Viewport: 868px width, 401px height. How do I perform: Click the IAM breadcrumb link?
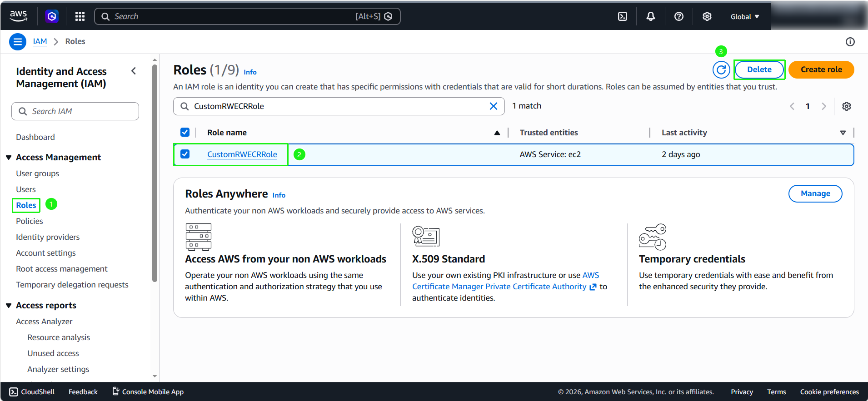40,41
